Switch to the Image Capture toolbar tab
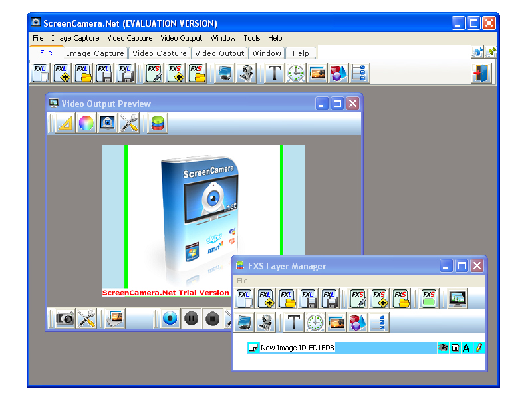The image size is (532, 399). coord(95,53)
